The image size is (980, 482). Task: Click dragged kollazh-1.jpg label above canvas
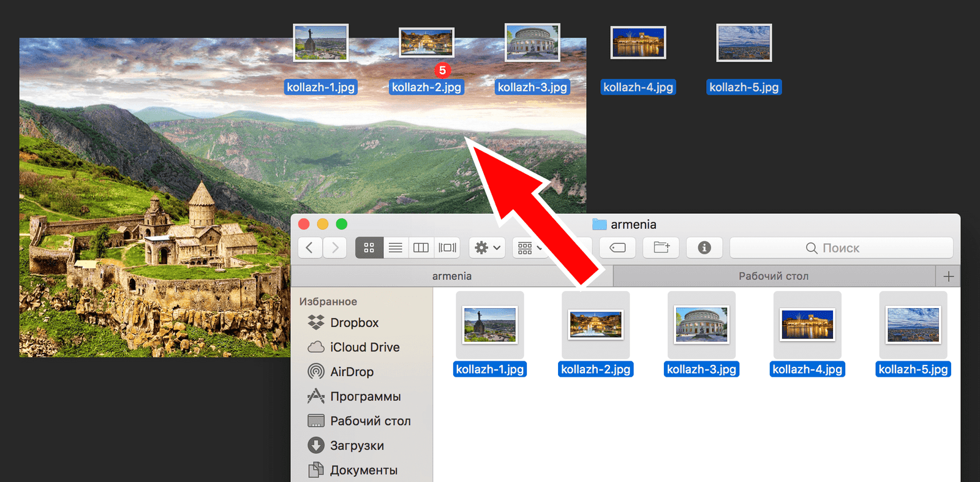321,87
